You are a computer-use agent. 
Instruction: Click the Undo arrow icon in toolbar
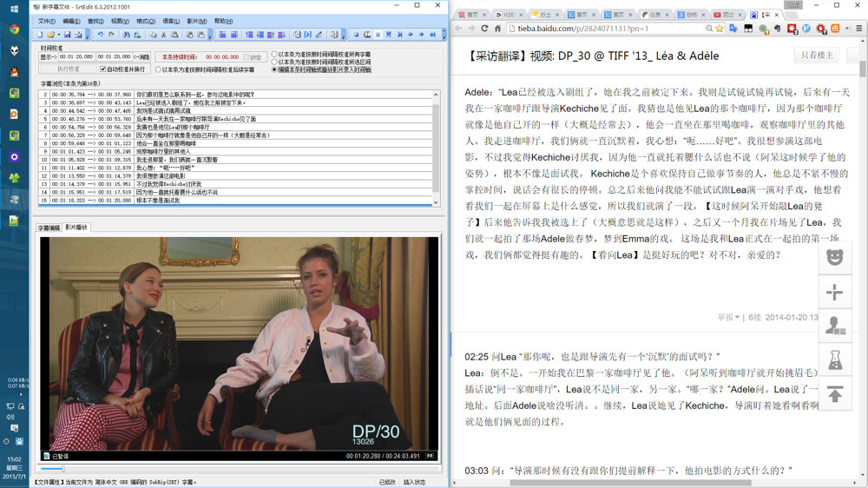100,35
